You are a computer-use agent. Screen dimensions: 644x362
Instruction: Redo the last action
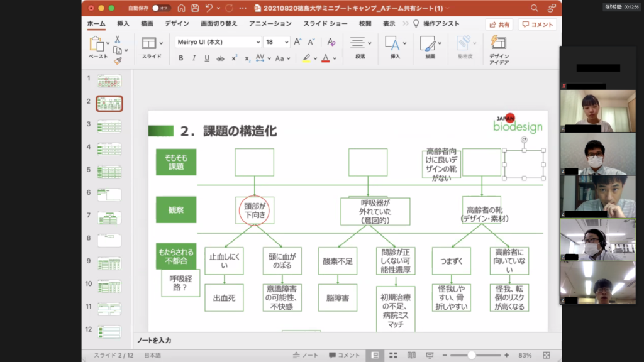[x=229, y=8]
